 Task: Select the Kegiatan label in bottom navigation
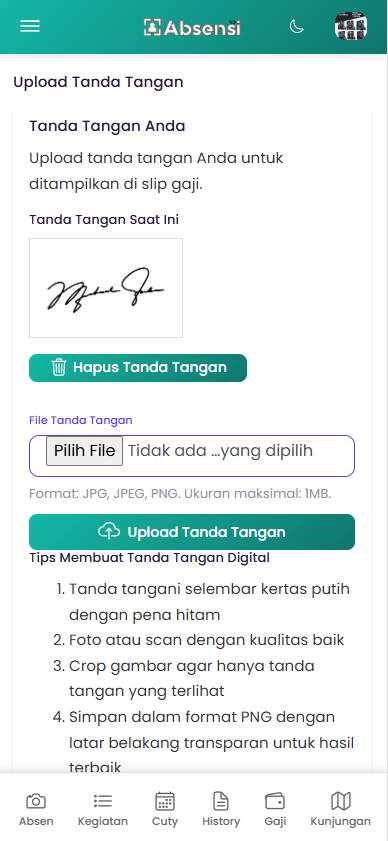coord(103,821)
